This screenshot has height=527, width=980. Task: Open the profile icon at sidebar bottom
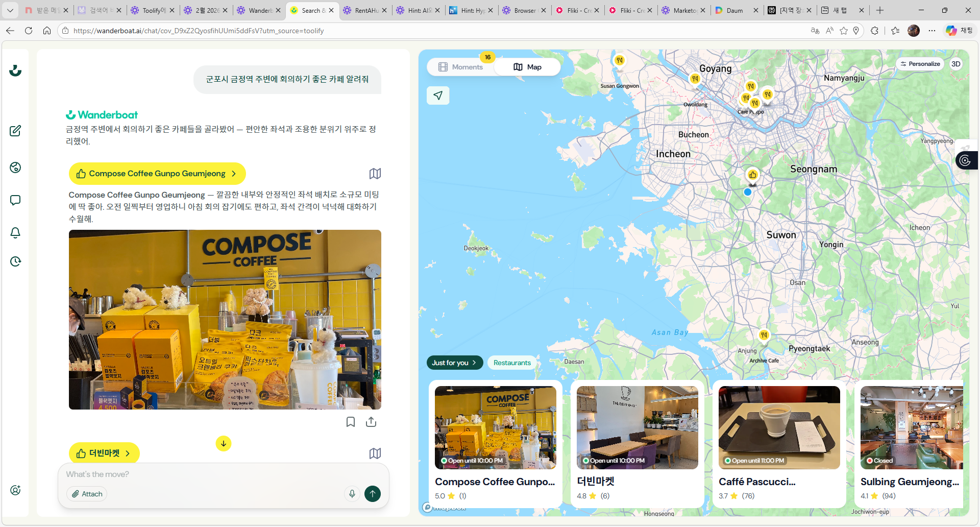(15, 490)
